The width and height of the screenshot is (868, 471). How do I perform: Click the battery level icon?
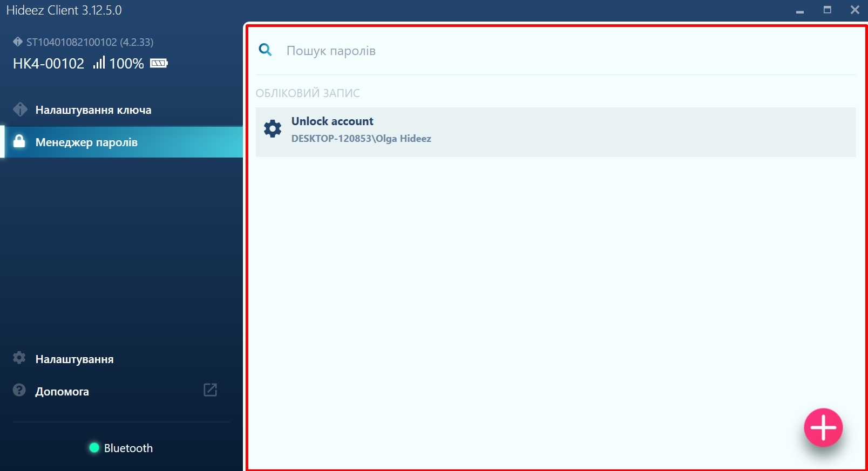pyautogui.click(x=159, y=64)
